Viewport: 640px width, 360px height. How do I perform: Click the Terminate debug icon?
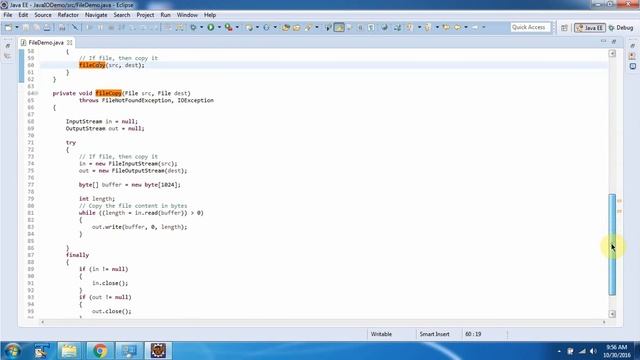point(111,27)
